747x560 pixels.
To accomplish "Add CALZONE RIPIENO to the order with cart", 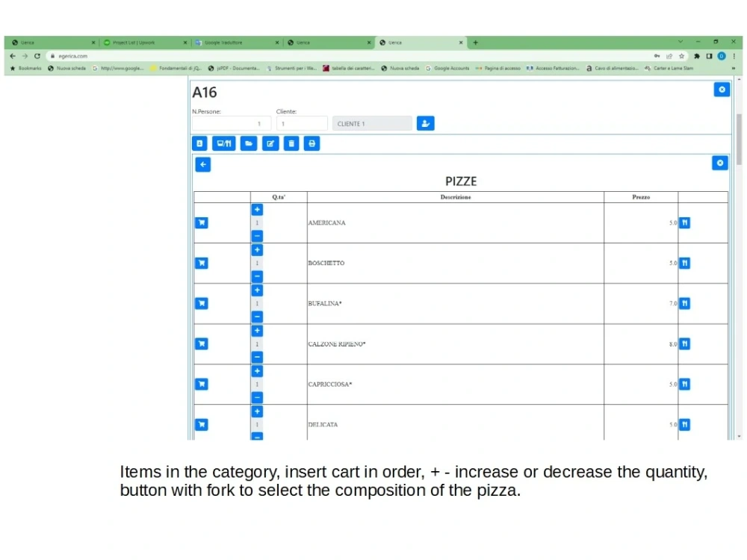I will pos(202,343).
